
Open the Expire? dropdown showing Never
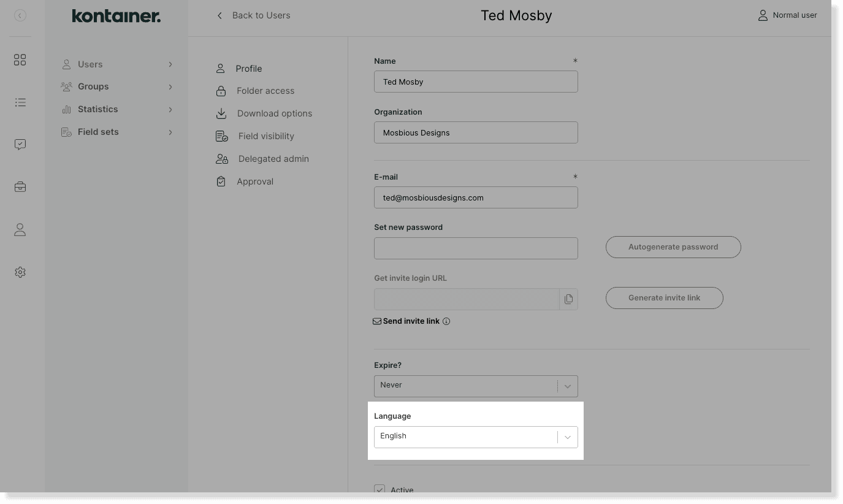[x=476, y=386]
